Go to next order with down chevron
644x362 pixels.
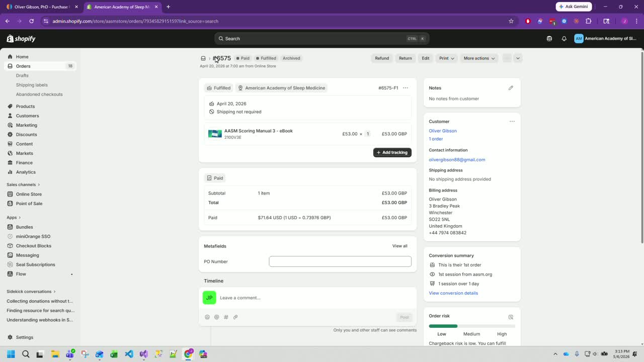click(518, 58)
